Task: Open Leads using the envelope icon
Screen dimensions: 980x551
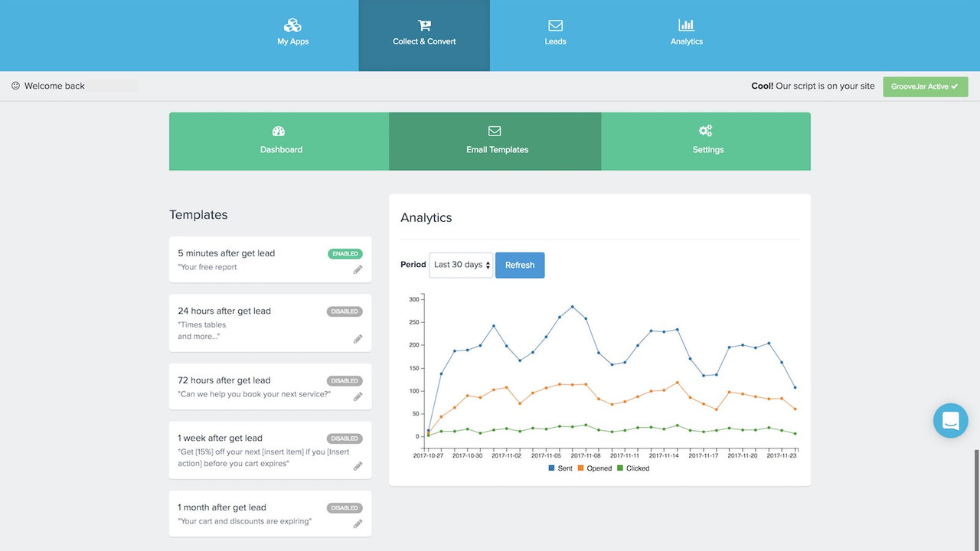Action: coord(555,25)
